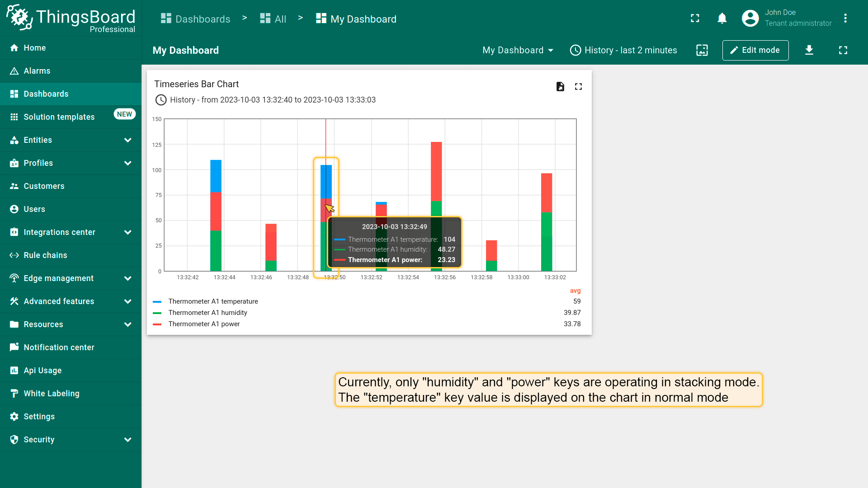
Task: Toggle Thermometer A1 humidity legend series
Action: coord(208,313)
